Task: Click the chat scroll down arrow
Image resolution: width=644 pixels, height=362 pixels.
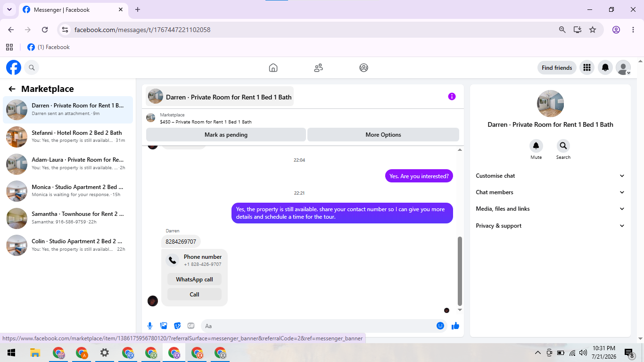Action: click(x=460, y=310)
